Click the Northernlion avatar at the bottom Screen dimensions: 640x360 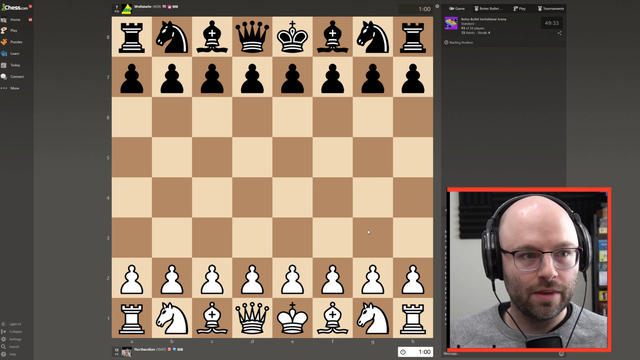point(127,351)
